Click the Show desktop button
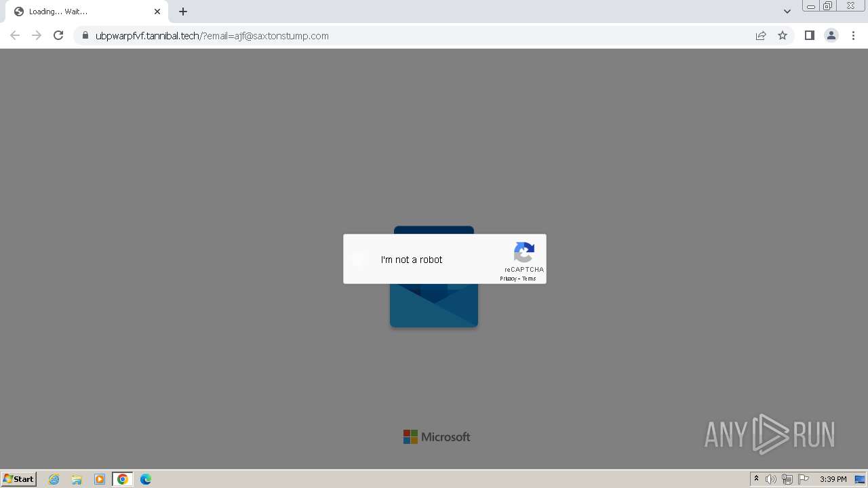Screen dimensions: 868x488 (x=860, y=479)
